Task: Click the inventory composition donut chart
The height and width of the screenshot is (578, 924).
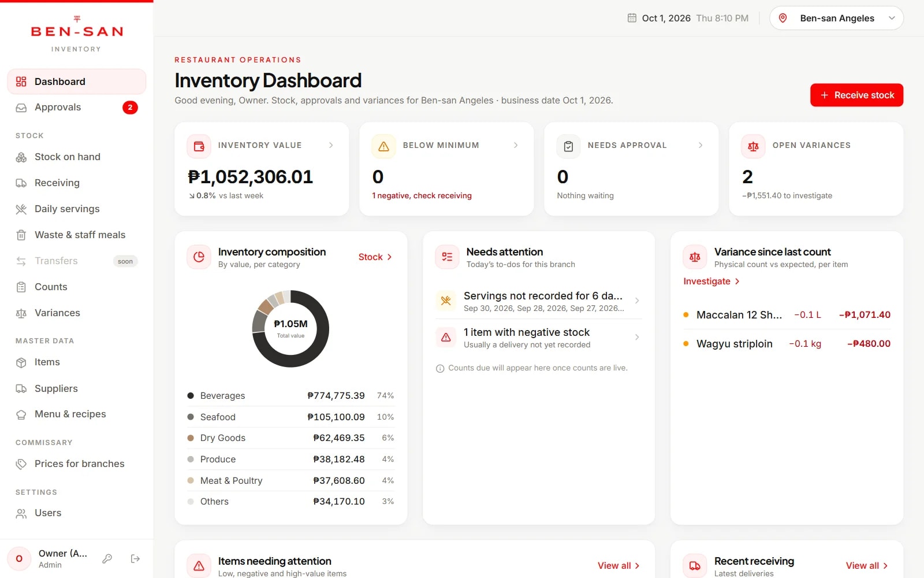Action: (x=290, y=328)
